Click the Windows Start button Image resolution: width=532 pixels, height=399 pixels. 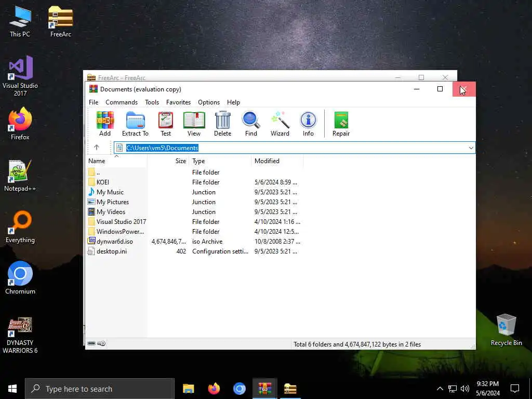click(12, 389)
